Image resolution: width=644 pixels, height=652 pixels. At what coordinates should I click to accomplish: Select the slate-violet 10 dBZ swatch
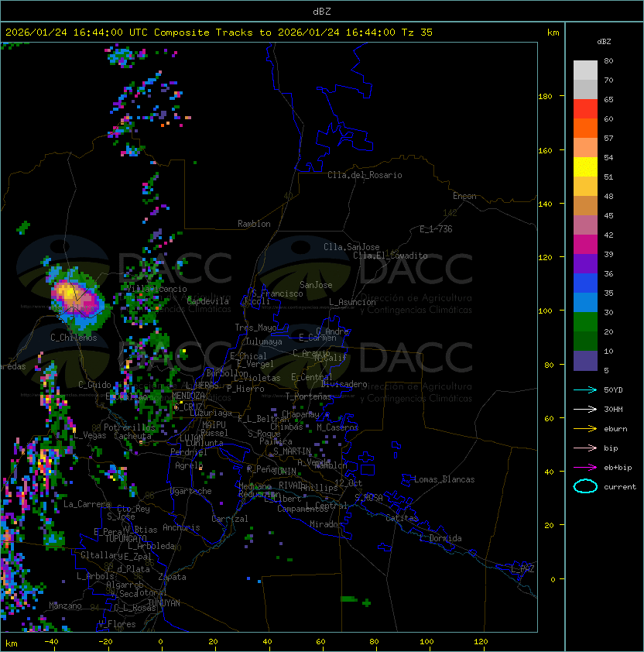(x=585, y=361)
